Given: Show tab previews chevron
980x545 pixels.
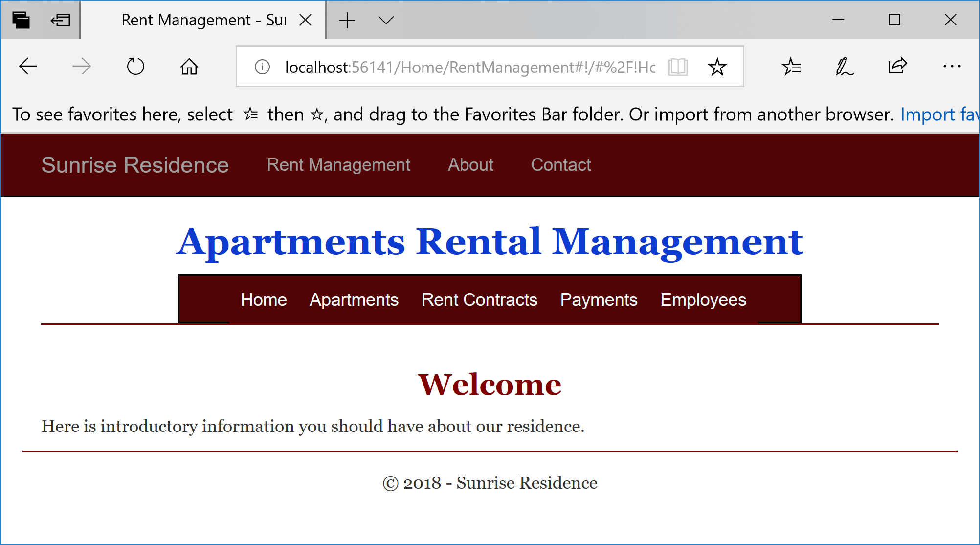Looking at the screenshot, I should [386, 20].
